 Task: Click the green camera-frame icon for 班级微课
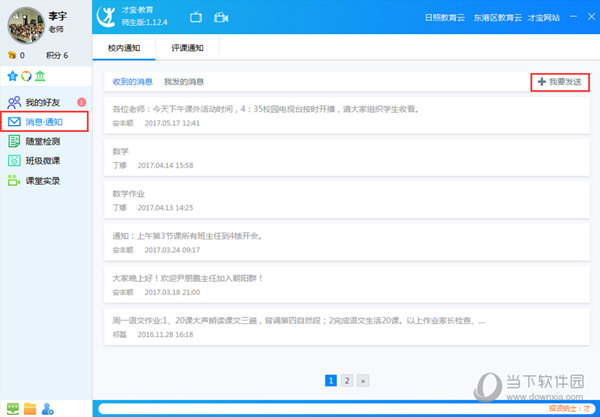pos(14,161)
